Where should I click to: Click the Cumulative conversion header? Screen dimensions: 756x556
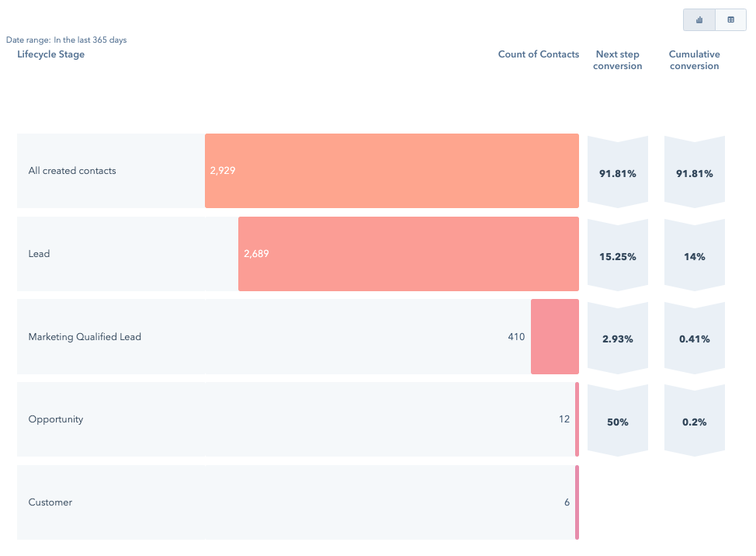pyautogui.click(x=694, y=61)
